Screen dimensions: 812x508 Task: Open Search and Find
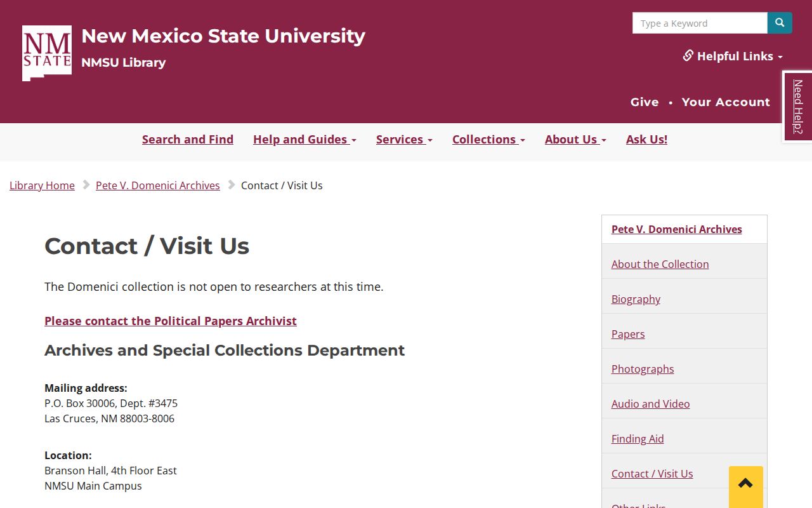[x=188, y=139]
